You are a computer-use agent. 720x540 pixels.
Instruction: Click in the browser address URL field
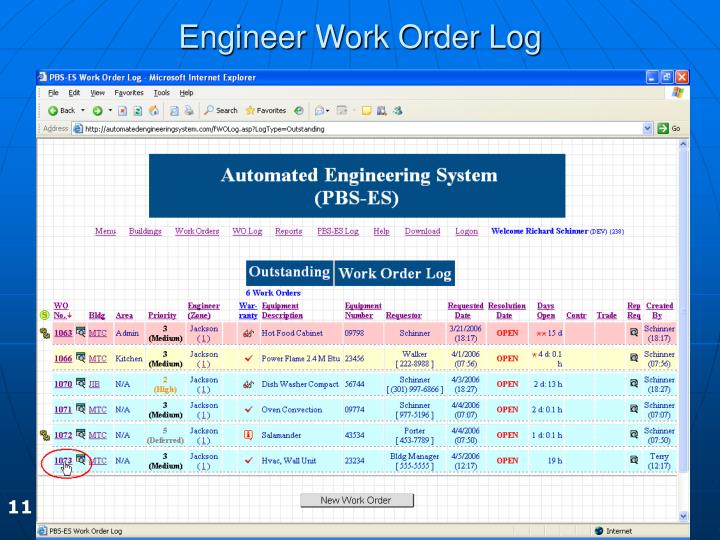[x=350, y=128]
